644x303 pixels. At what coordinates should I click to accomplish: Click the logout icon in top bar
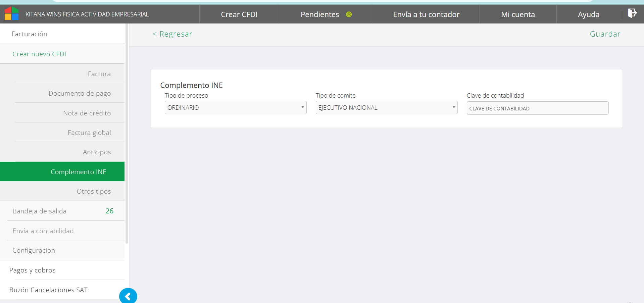(632, 13)
